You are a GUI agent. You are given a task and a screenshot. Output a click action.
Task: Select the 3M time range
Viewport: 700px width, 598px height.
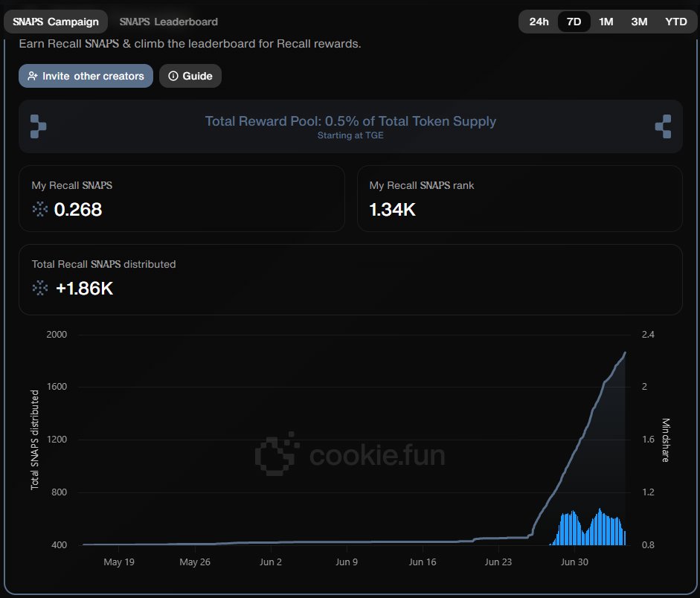coord(639,22)
